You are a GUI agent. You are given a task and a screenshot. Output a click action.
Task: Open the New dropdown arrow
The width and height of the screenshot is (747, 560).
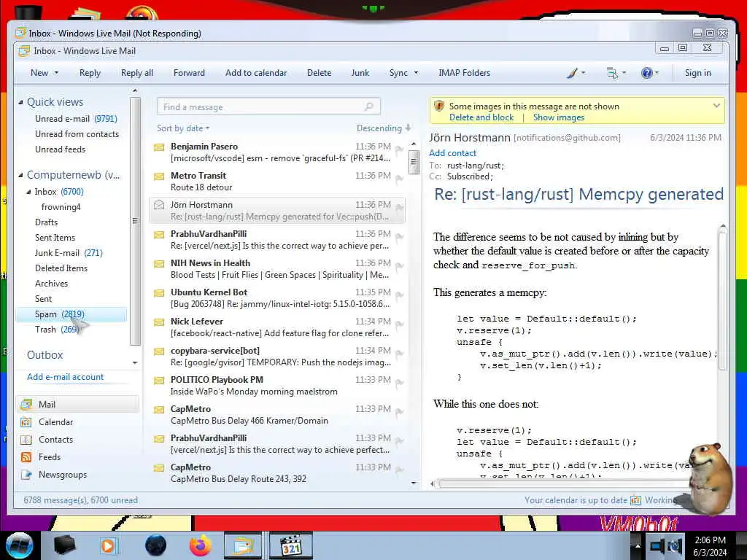tap(57, 73)
